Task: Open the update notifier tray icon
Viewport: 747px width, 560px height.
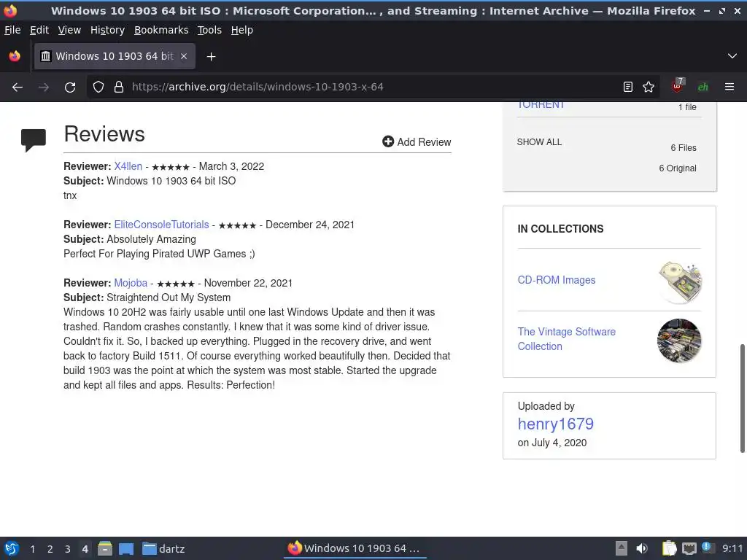Action: 708,548
